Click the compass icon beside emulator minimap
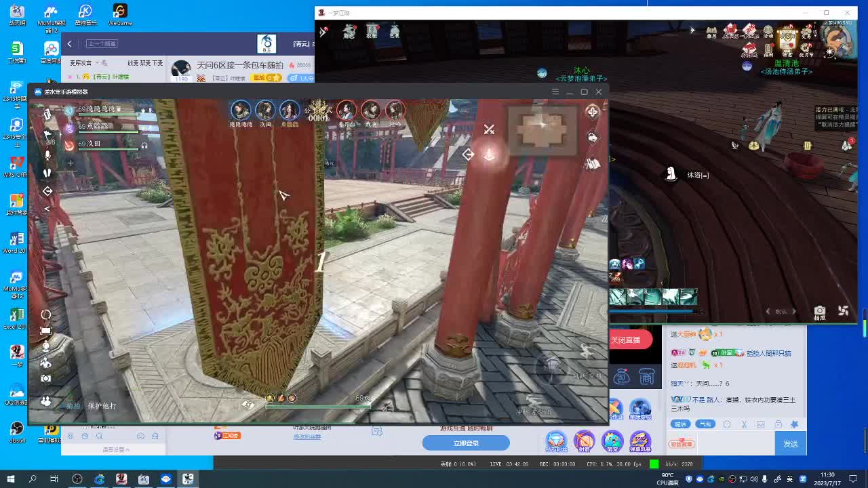Viewport: 868px width, 488px height. [593, 112]
